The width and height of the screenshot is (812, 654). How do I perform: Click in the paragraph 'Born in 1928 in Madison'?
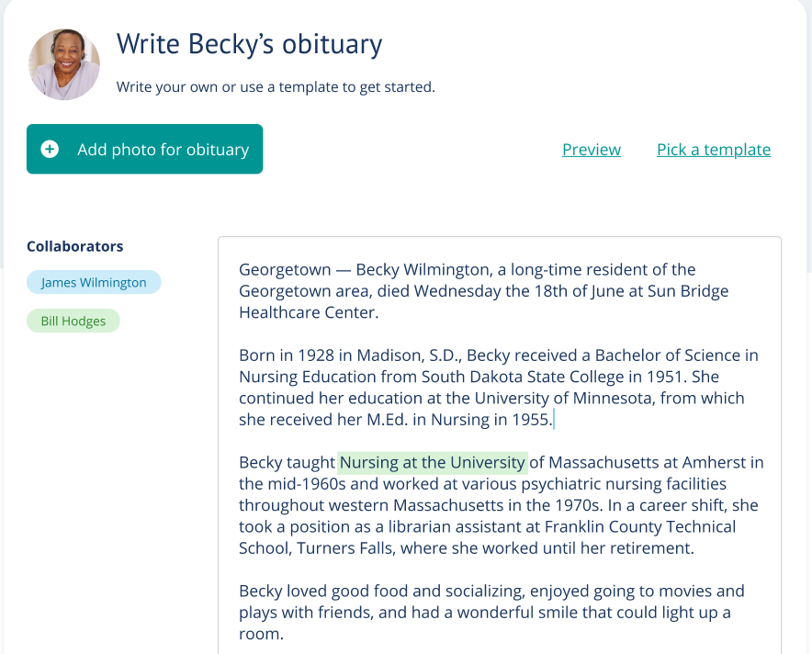point(499,388)
